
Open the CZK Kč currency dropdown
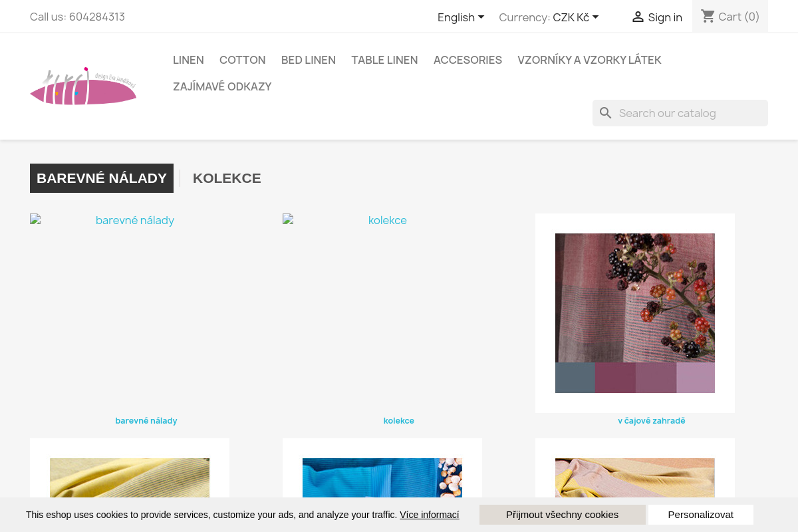coord(576,17)
